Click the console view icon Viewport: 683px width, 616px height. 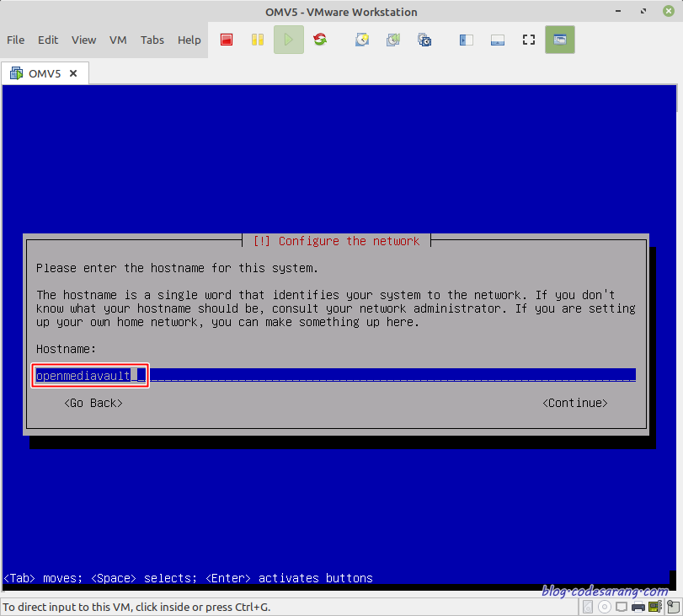pos(560,40)
